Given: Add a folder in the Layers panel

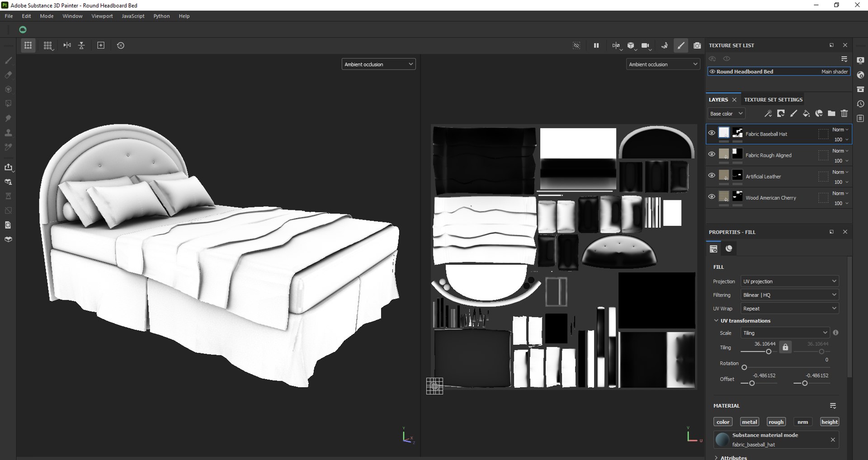Looking at the screenshot, I should click(x=831, y=113).
